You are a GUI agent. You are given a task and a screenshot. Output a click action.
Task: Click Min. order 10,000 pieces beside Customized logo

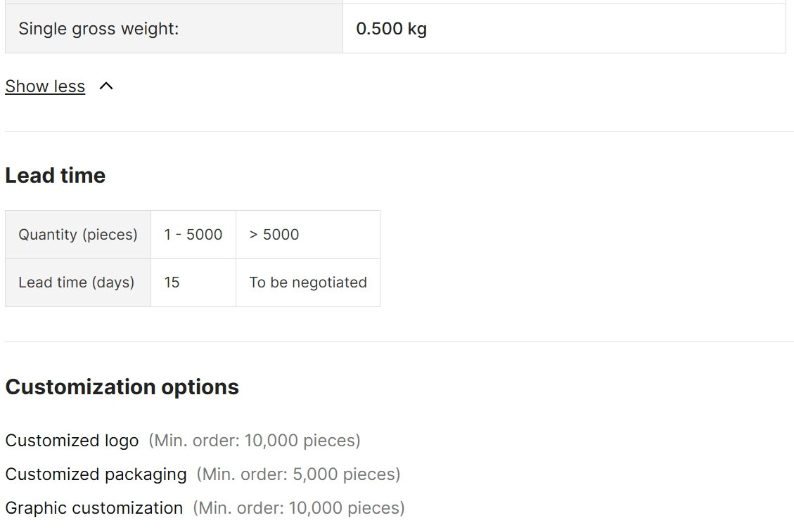coord(255,441)
